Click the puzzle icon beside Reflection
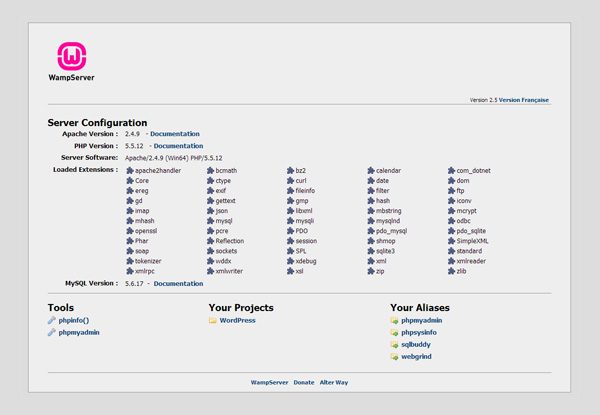The height and width of the screenshot is (415, 600). [x=210, y=241]
